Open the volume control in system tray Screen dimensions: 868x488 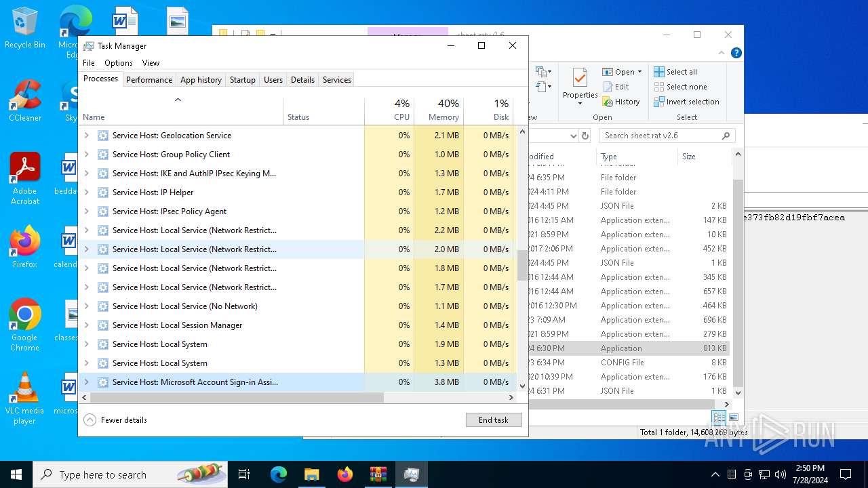click(780, 474)
